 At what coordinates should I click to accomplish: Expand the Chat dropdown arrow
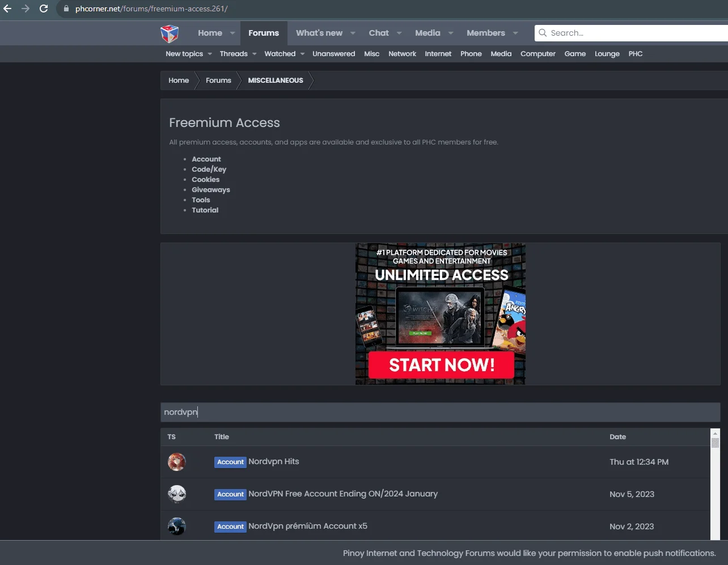(x=399, y=33)
